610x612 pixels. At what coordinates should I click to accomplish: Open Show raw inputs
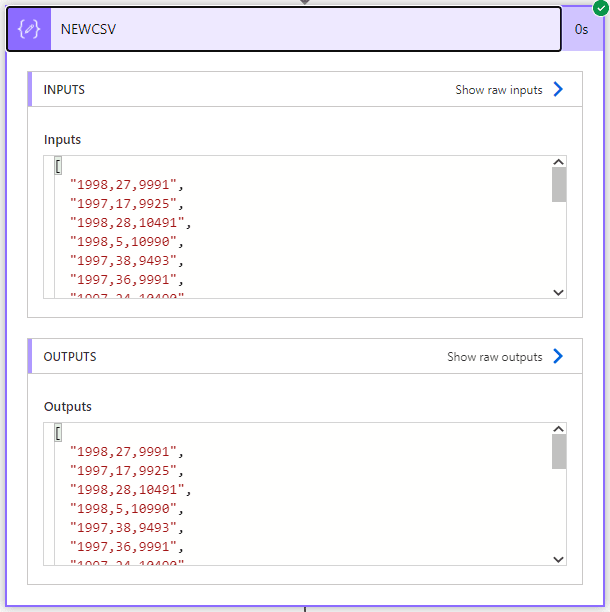(x=498, y=90)
